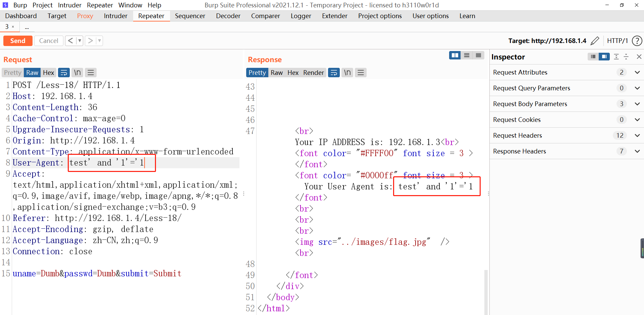This screenshot has height=315, width=644.
Task: Show non-printable characters with the \n icon
Action: point(77,73)
